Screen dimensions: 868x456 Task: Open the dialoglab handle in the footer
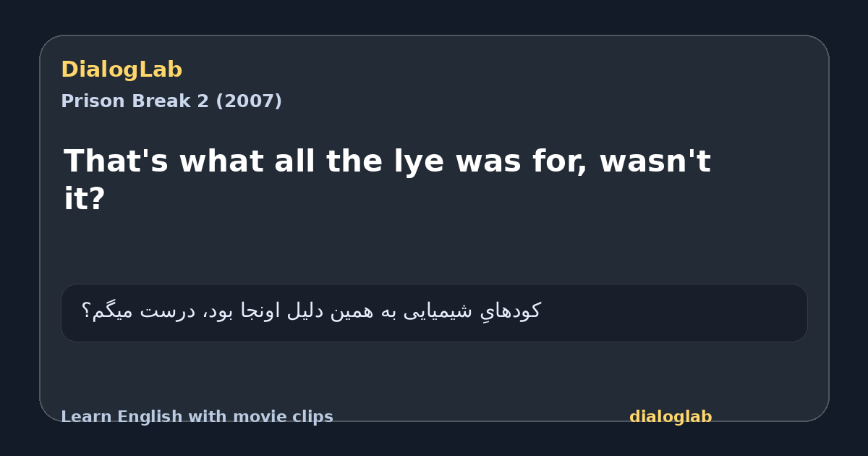click(x=671, y=417)
